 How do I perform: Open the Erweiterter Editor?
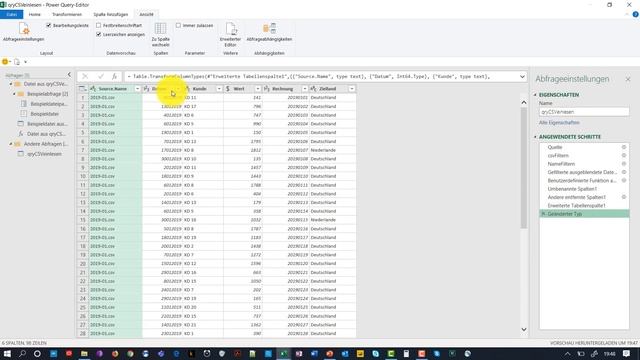pyautogui.click(x=230, y=34)
